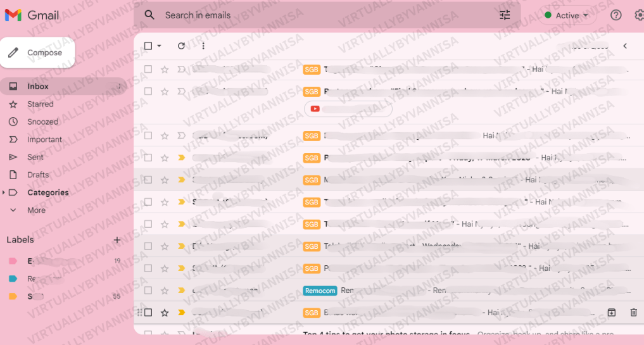Tick checkbox of the Remocom-labeled email
Viewport: 644px width, 345px height.
148,291
